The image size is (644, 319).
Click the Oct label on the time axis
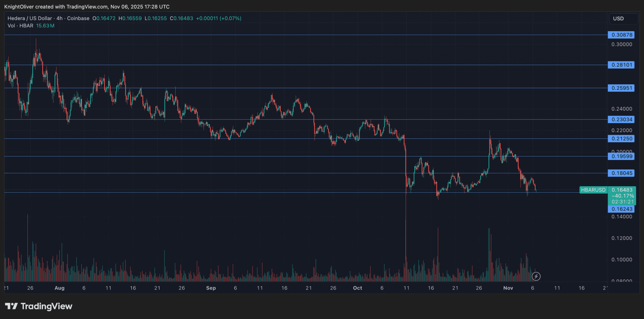coord(358,288)
